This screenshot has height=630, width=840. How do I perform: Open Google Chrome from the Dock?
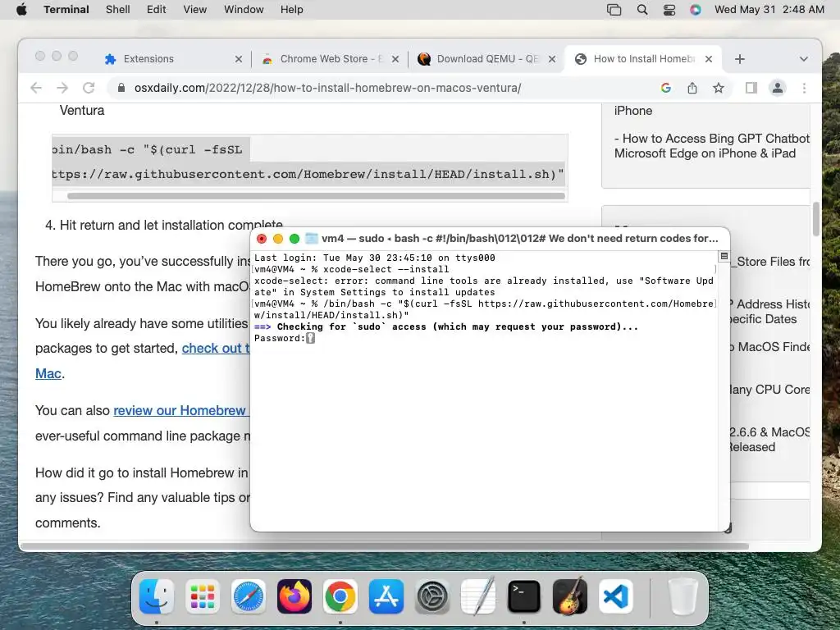[340, 596]
